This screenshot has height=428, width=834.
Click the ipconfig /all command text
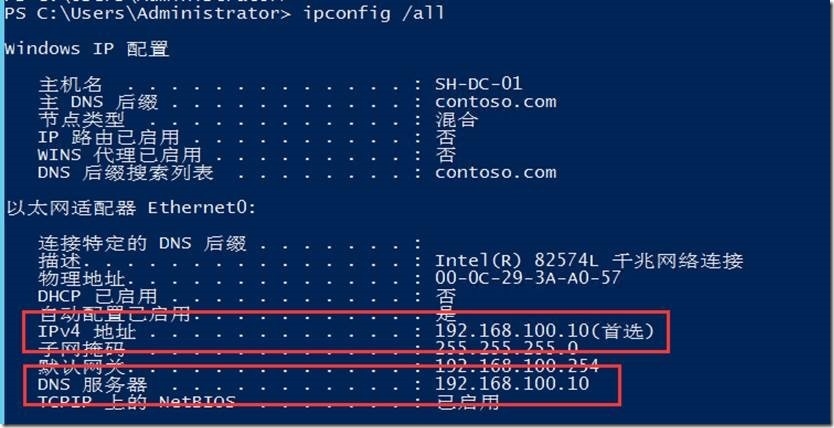374,13
